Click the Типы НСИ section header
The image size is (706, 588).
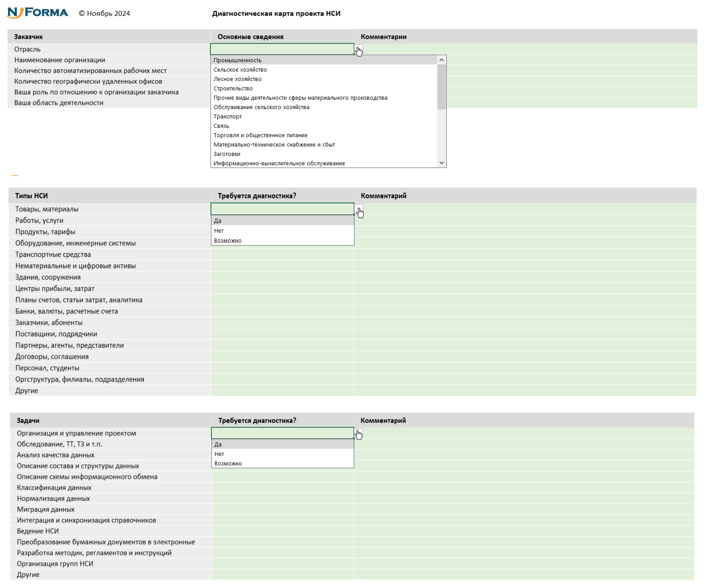(31, 196)
